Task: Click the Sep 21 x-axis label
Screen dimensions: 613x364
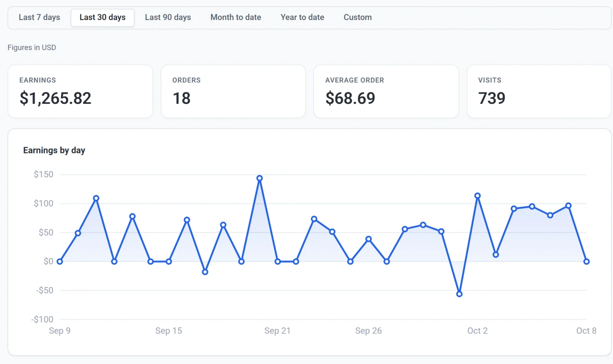Action: coord(277,331)
